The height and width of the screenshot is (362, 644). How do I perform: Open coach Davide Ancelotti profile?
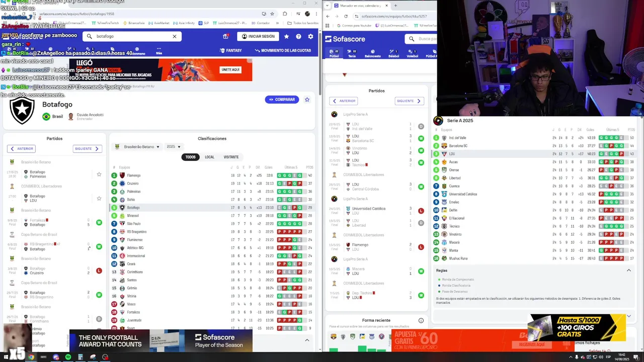pos(86,116)
